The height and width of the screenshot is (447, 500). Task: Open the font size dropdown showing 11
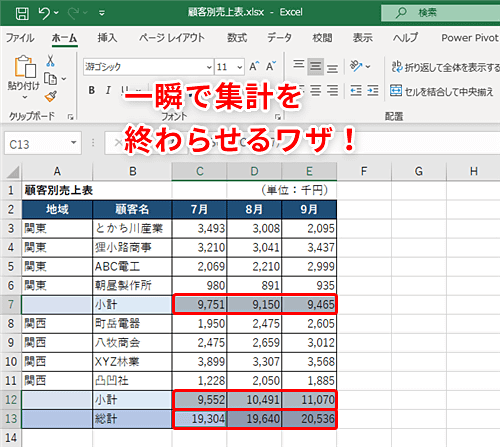pyautogui.click(x=230, y=67)
